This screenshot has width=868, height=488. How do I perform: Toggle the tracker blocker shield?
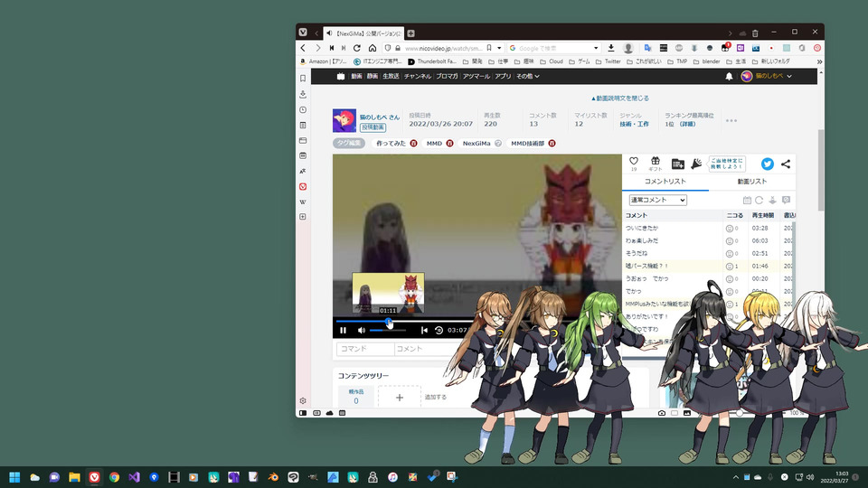[x=388, y=48]
